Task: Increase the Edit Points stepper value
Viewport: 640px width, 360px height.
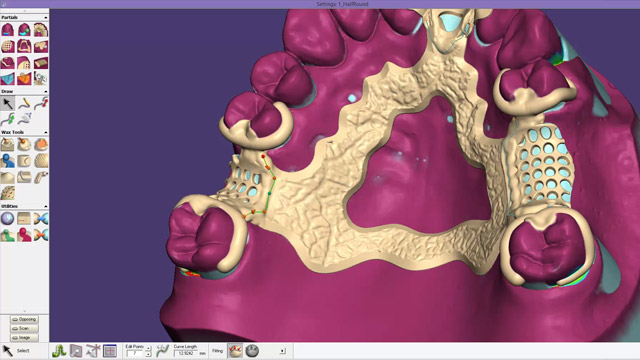Action: 148,349
